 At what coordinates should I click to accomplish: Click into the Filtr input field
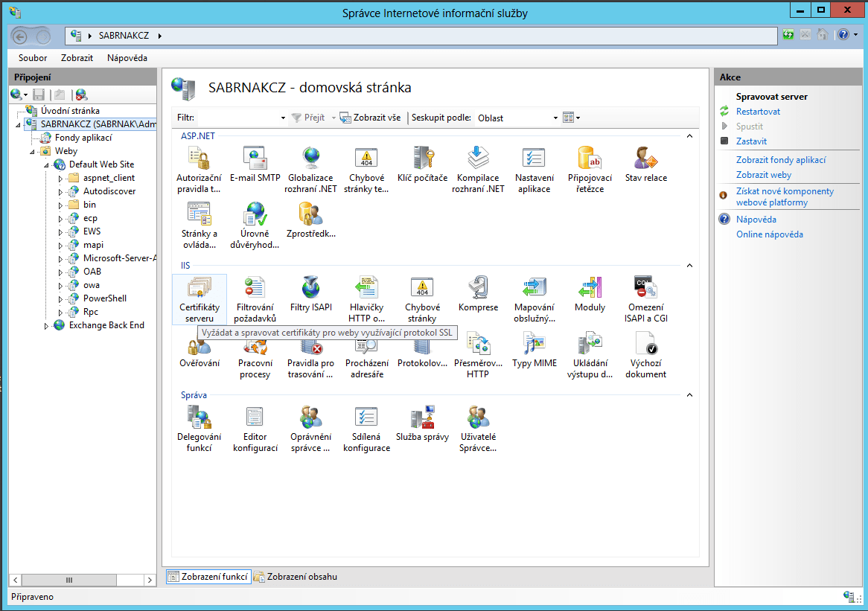[x=238, y=118]
